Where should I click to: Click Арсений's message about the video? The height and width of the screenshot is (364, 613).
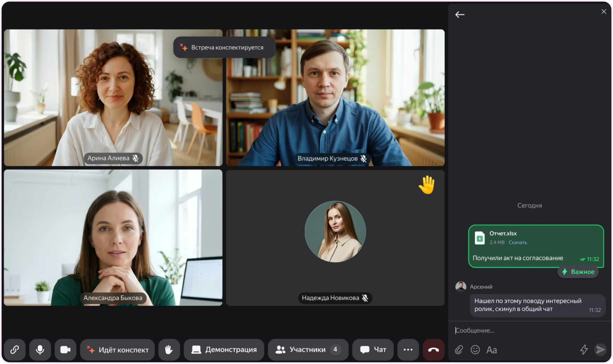(x=538, y=305)
